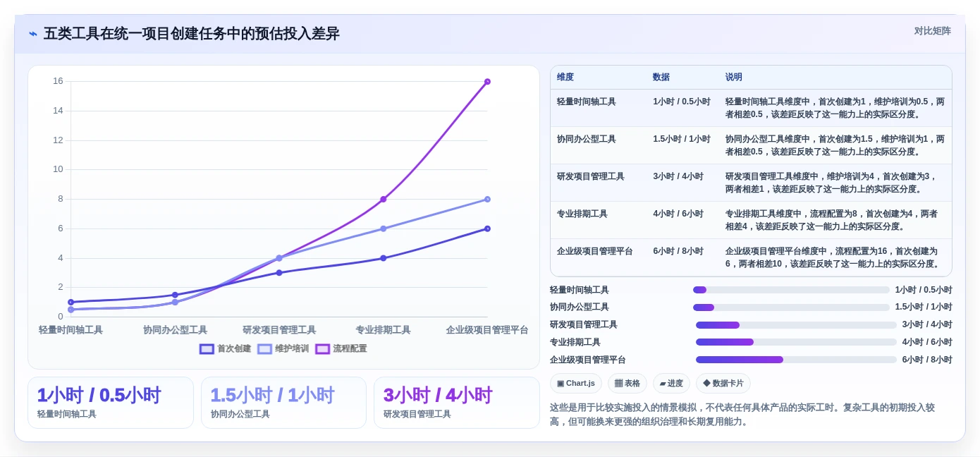Select the 研发项目管理工具 table row name

(x=591, y=176)
